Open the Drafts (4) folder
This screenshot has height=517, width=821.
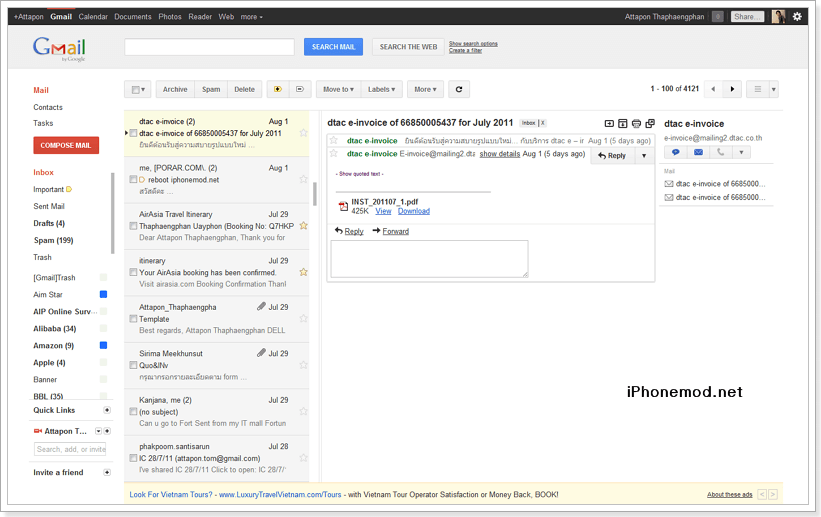coord(49,223)
